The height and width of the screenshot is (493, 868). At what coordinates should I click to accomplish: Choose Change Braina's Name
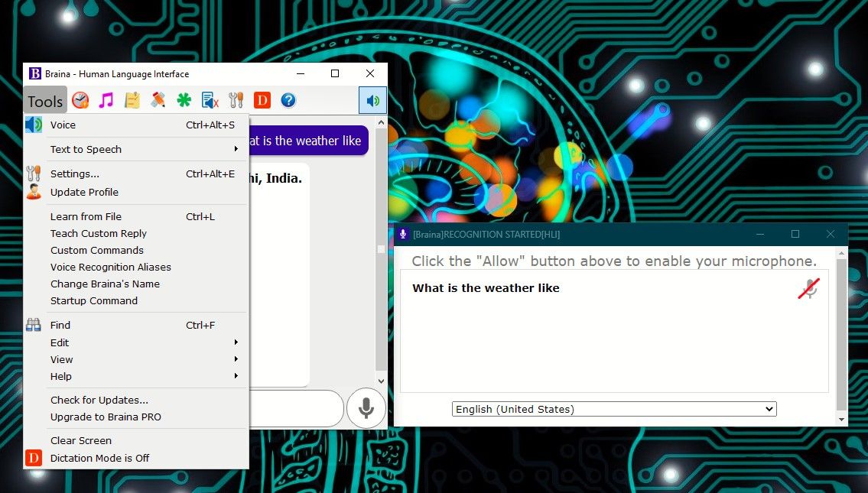(136, 284)
